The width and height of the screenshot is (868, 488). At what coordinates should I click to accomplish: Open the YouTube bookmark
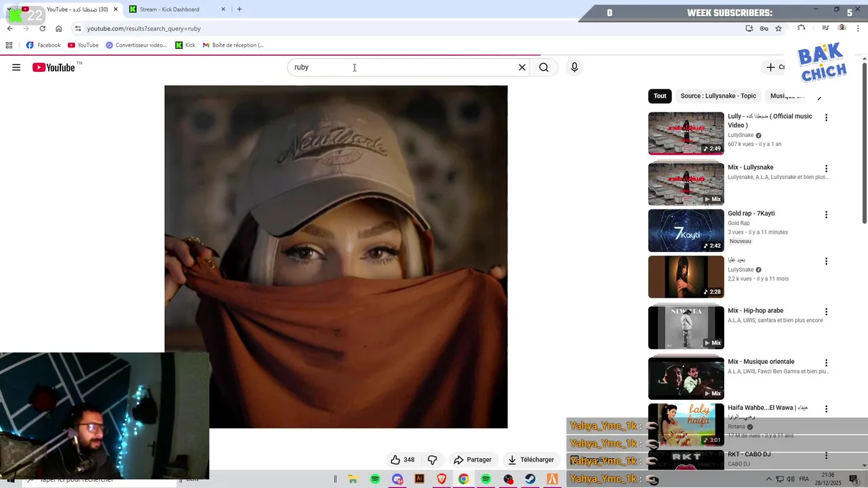tap(83, 45)
